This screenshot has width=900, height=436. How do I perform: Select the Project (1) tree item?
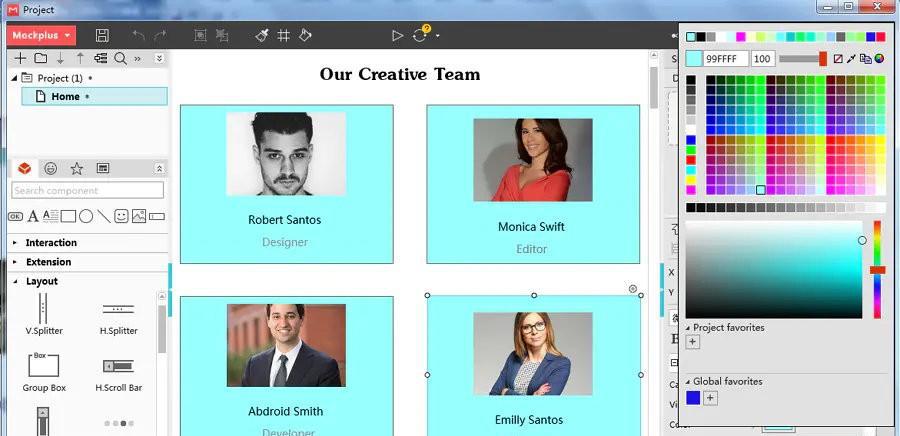(x=60, y=78)
